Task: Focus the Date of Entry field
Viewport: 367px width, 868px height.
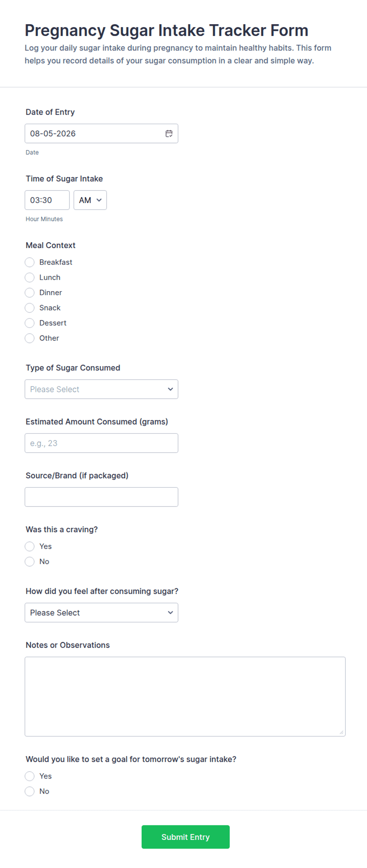Action: point(101,134)
